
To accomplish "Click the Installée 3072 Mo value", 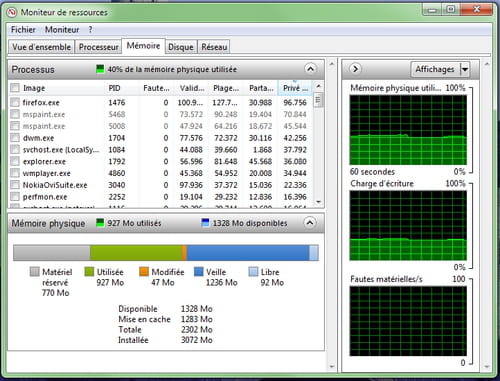I will 197,340.
